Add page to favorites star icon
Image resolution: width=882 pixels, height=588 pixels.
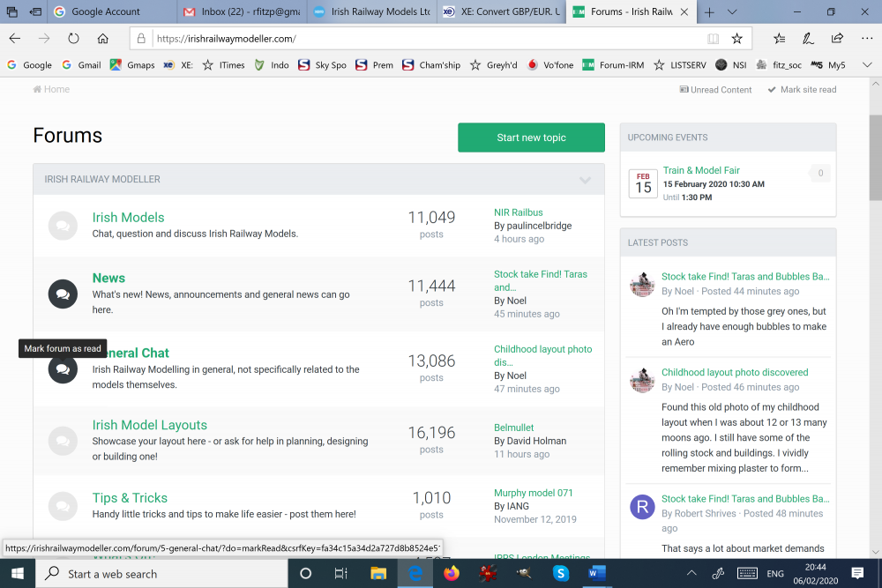736,39
